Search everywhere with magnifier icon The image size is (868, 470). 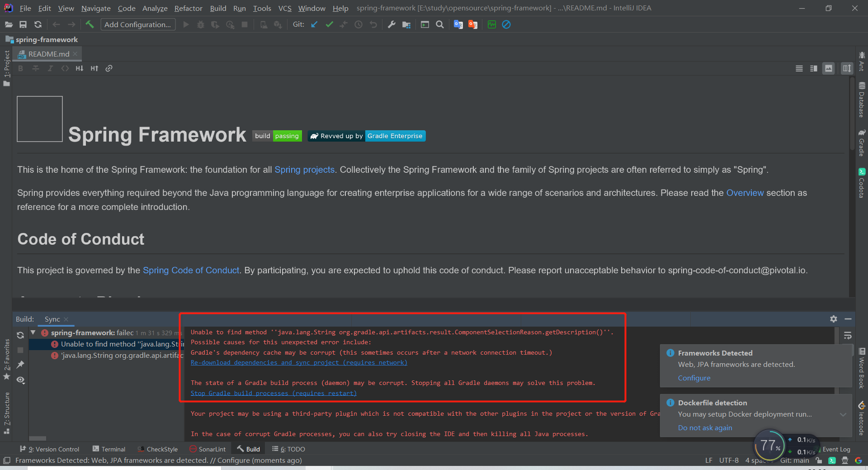[x=440, y=24]
